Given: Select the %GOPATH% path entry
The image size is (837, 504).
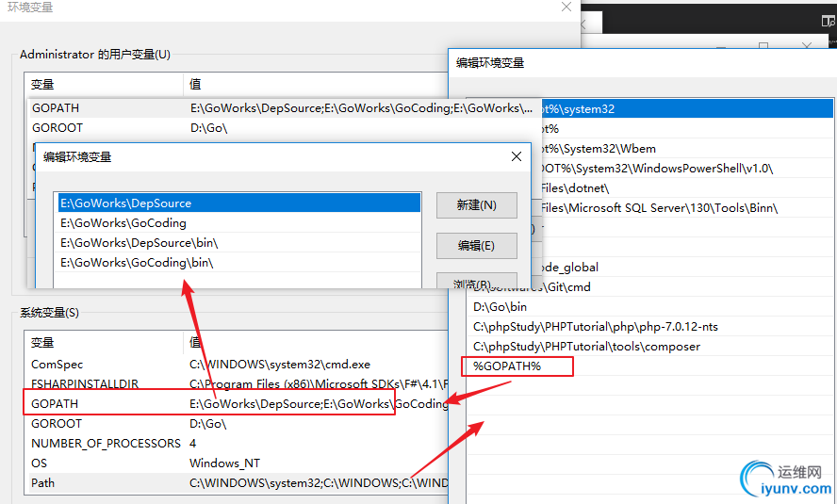Looking at the screenshot, I should point(649,366).
